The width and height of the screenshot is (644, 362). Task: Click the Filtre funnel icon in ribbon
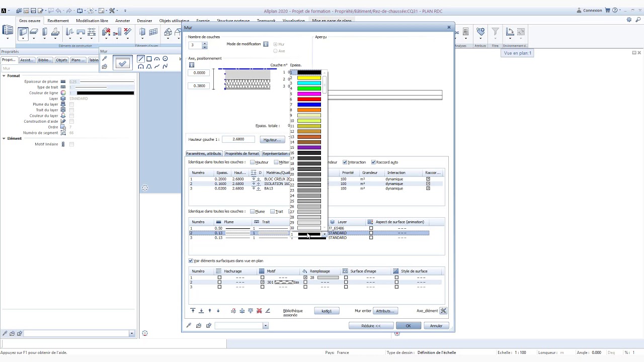point(495,33)
